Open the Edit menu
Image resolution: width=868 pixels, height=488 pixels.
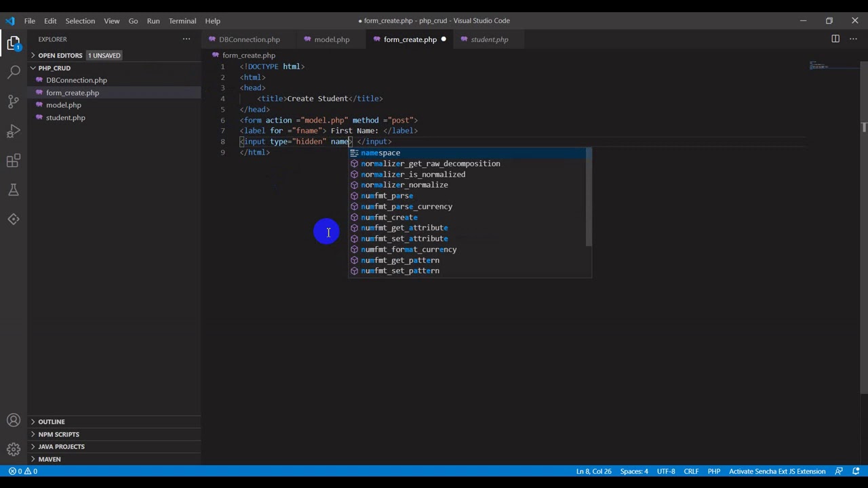50,20
